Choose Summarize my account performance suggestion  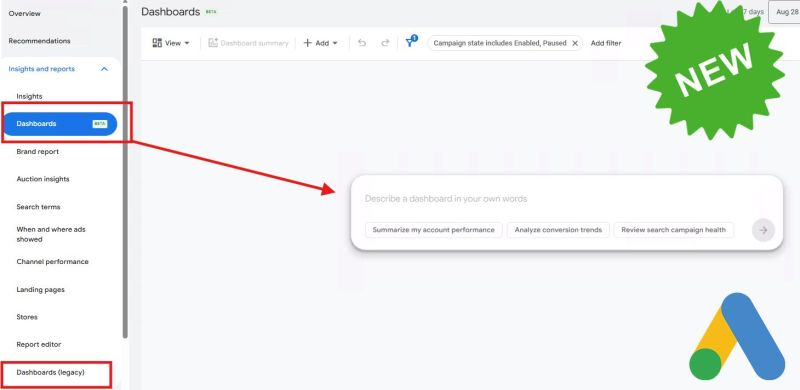coord(434,230)
